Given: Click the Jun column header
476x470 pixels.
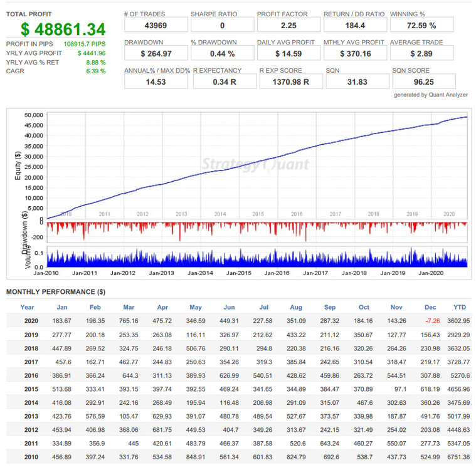Looking at the screenshot, I should coord(229,307).
